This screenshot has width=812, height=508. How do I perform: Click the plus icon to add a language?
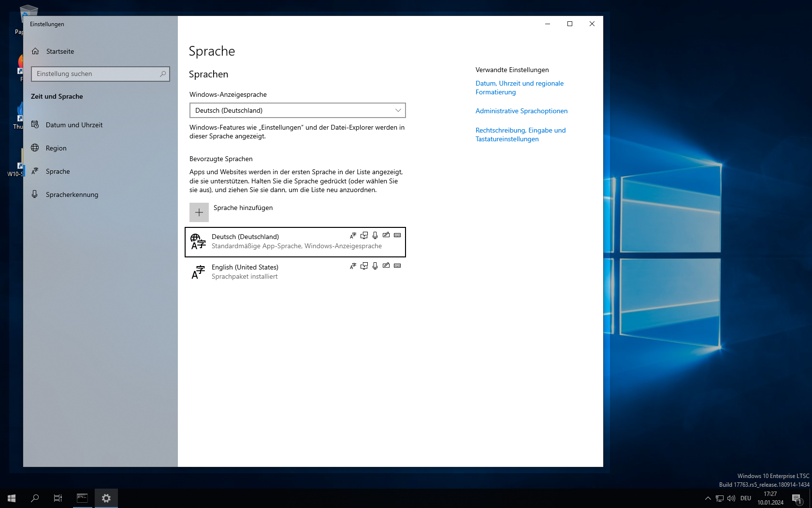point(199,212)
